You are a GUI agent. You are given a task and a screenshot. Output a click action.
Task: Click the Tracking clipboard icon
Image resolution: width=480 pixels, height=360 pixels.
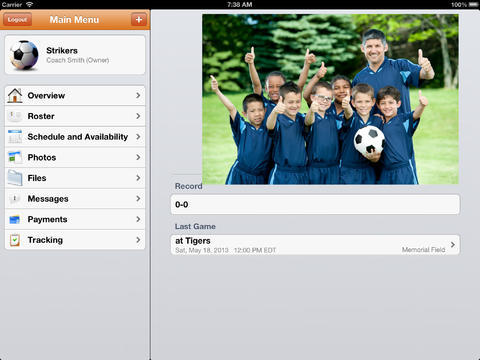pyautogui.click(x=15, y=240)
